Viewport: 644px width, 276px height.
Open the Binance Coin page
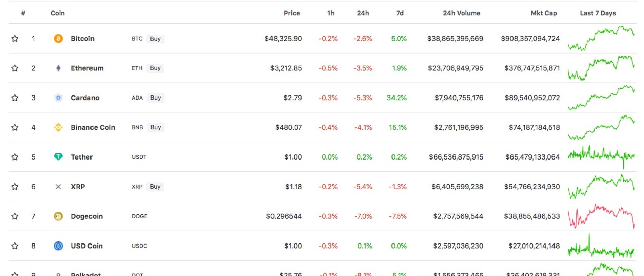point(93,127)
